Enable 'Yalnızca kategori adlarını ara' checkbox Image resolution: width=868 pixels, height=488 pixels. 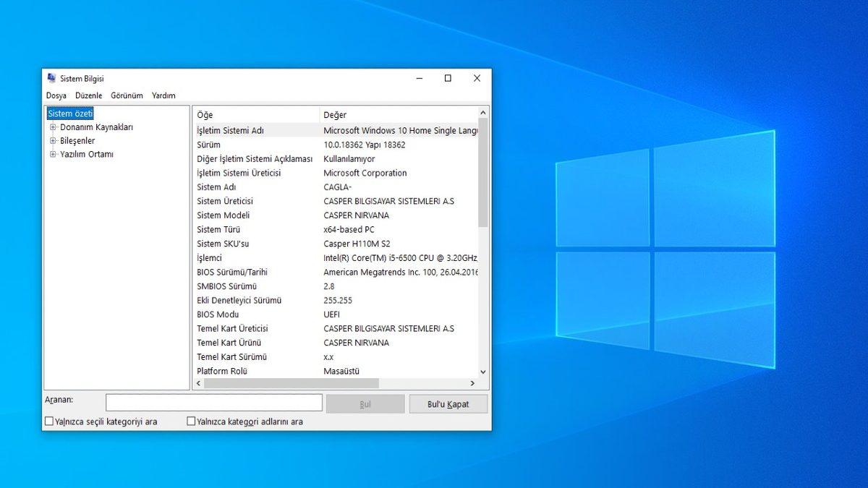pos(190,420)
